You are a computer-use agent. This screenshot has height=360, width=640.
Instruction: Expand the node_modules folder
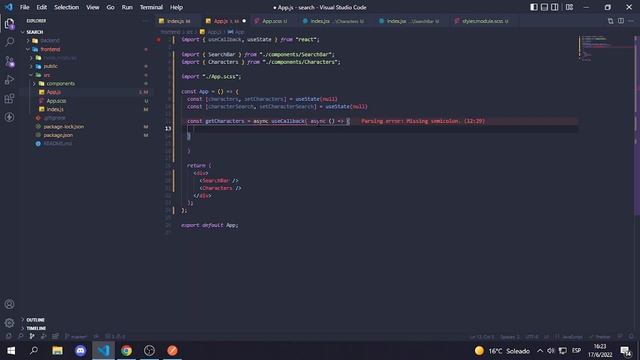pyautogui.click(x=60, y=58)
